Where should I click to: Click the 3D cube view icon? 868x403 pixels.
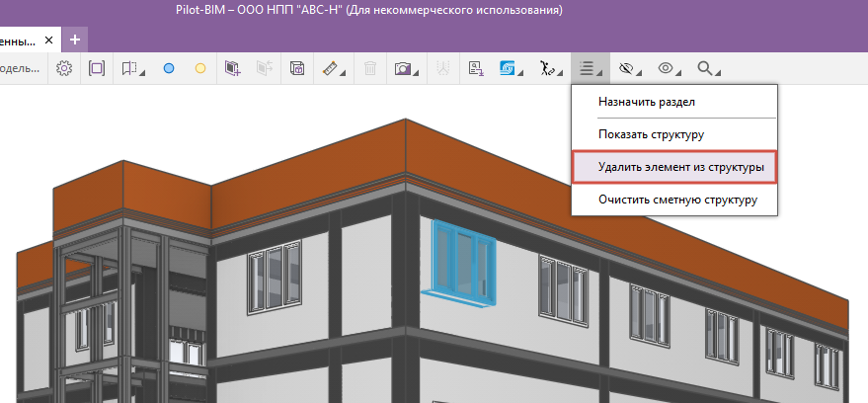click(x=297, y=68)
